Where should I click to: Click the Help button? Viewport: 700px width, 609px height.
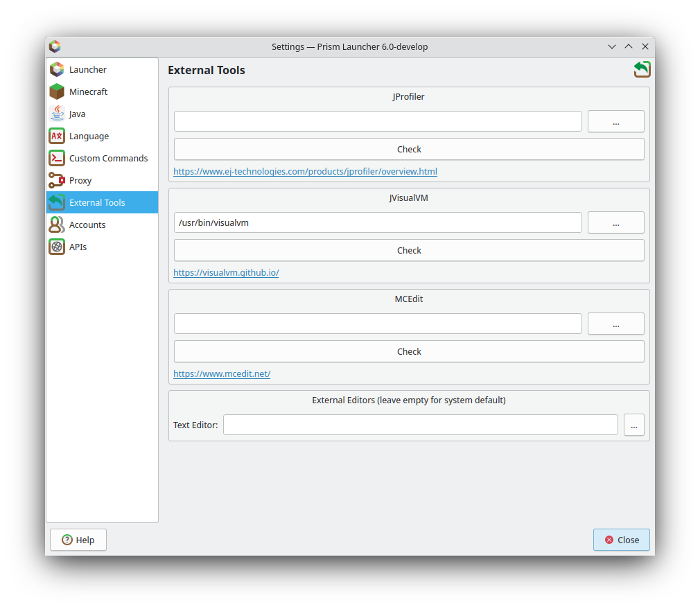78,540
